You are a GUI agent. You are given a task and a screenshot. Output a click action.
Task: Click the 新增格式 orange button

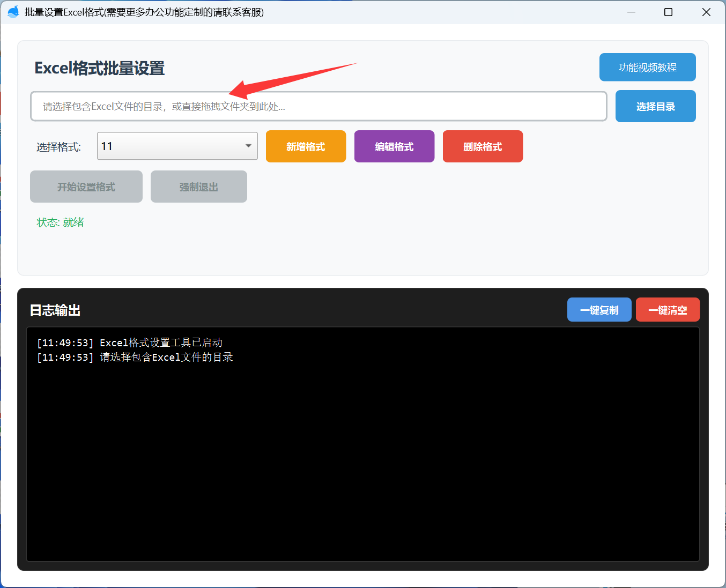coord(306,146)
